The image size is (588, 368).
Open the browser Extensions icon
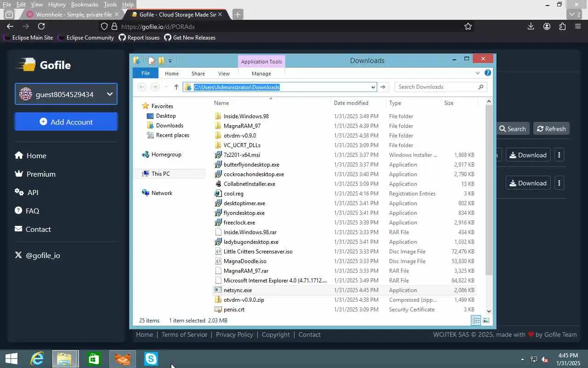pos(562,27)
